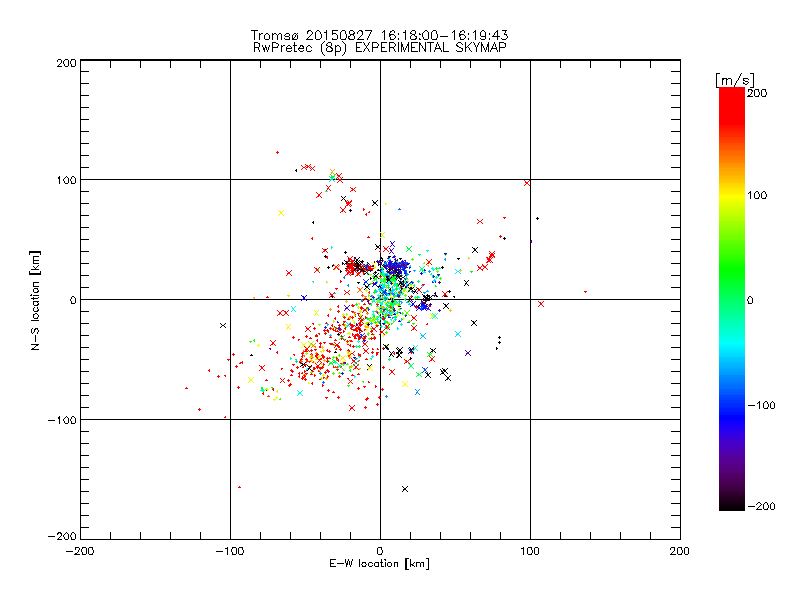This screenshot has width=800, height=600.
Task: Click the 'E-W location [km]' axis label
Action: coord(379,564)
